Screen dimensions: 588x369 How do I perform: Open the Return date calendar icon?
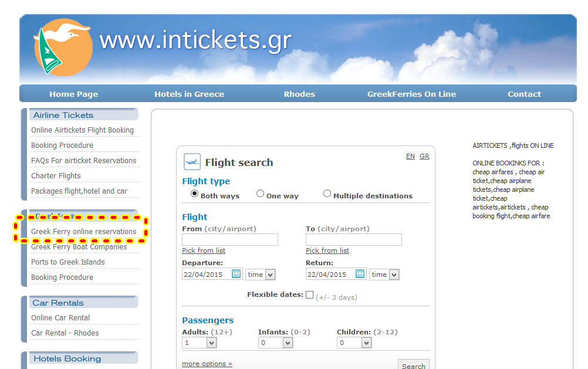click(x=360, y=274)
